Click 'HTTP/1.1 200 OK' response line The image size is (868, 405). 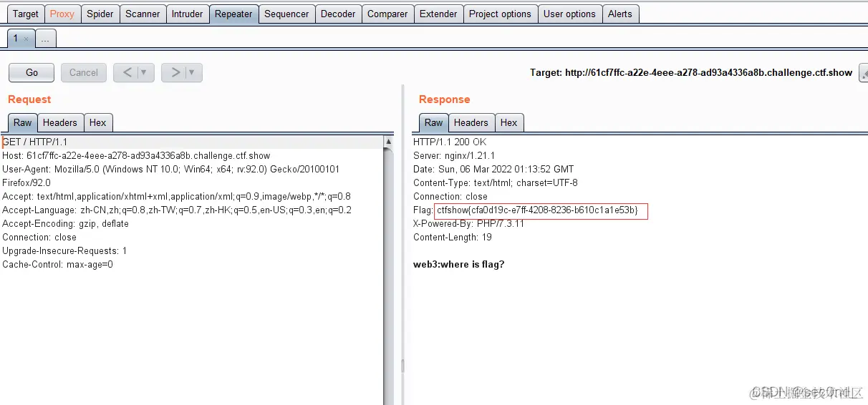pyautogui.click(x=450, y=142)
